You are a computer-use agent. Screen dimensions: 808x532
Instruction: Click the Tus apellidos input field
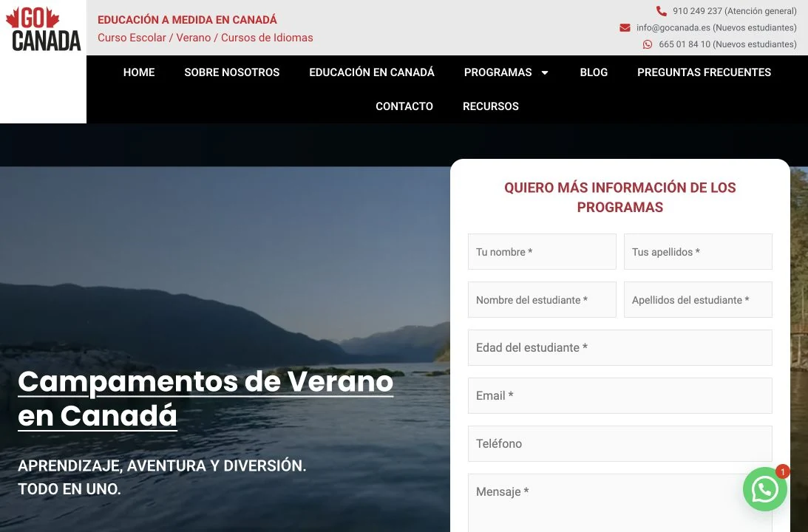coord(698,252)
